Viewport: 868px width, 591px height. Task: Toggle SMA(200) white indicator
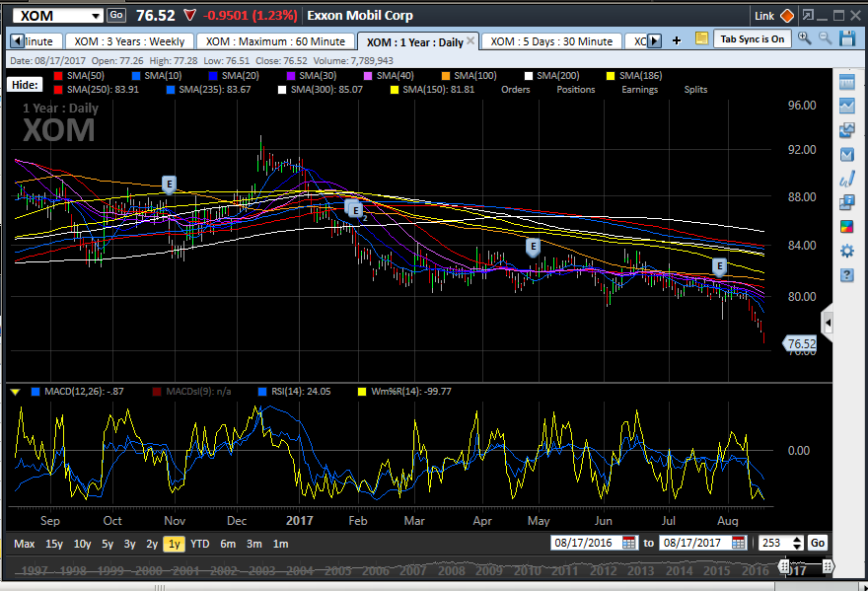pyautogui.click(x=529, y=76)
